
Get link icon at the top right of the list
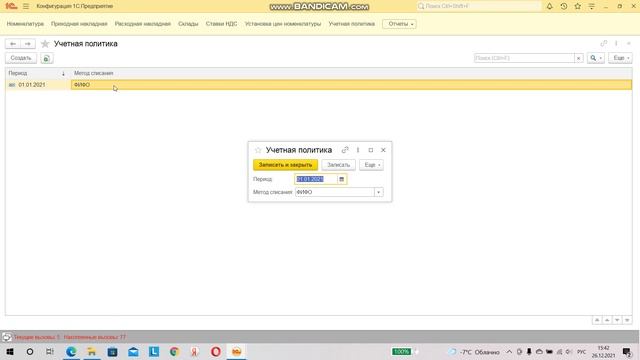pyautogui.click(x=604, y=43)
